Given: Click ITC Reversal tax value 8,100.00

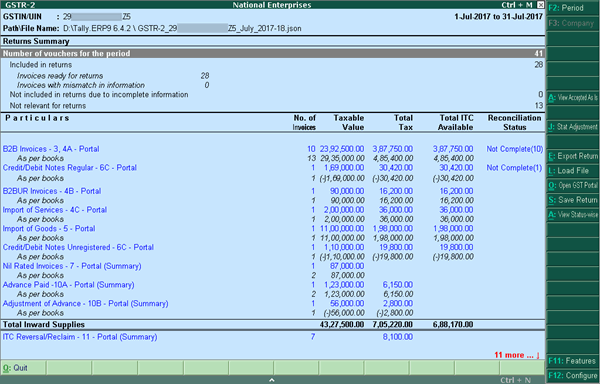Looking at the screenshot, I should [x=398, y=337].
